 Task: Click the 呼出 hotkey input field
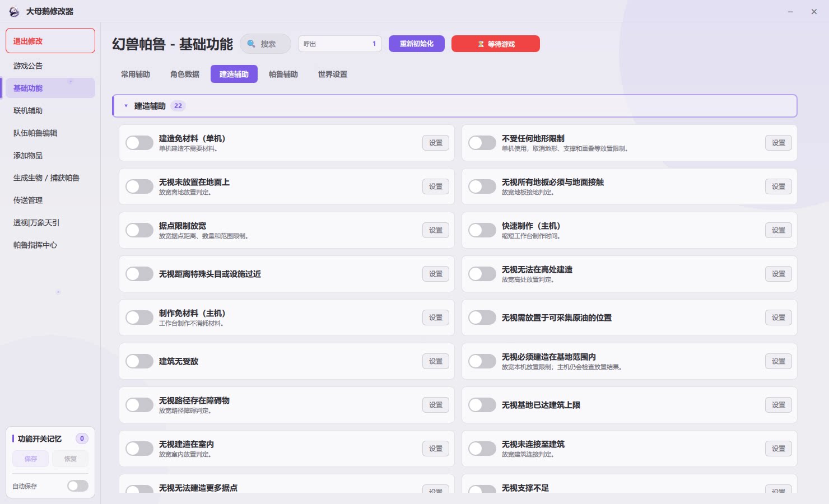340,44
